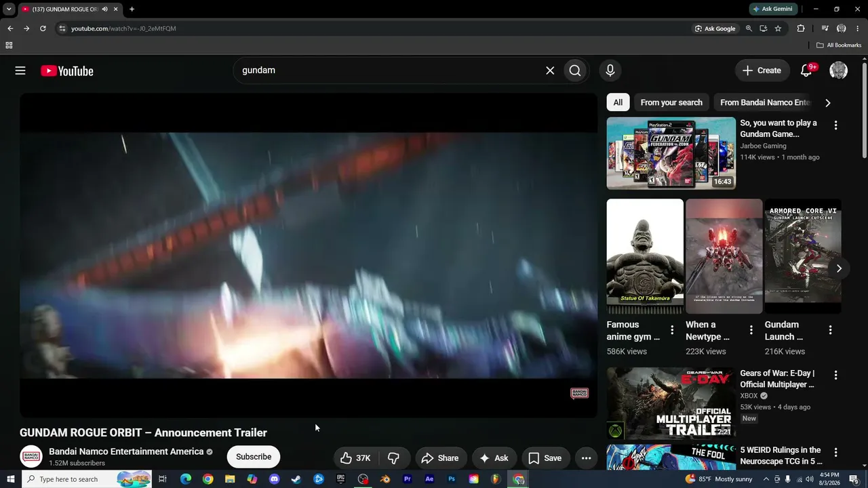Open Bandai Namco Entertainment America channel name
868x488 pixels.
click(x=126, y=451)
